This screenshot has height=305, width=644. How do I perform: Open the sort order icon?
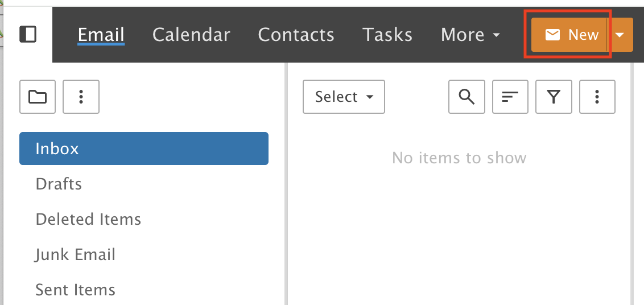coord(510,97)
